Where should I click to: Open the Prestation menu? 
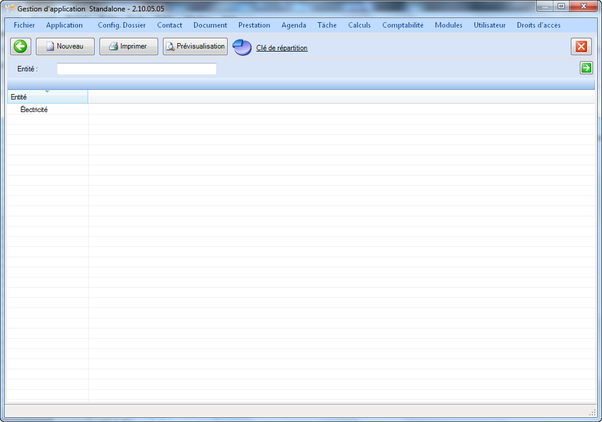click(254, 25)
